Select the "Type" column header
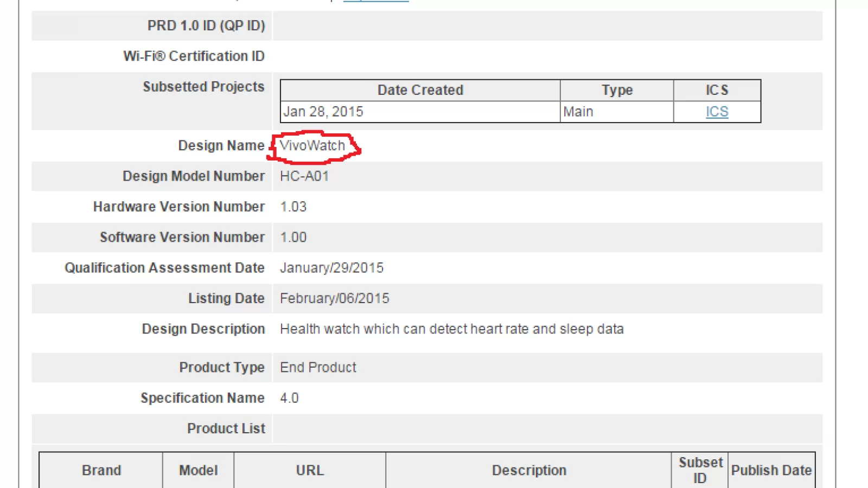Image resolution: width=868 pixels, height=488 pixels. 617,90
